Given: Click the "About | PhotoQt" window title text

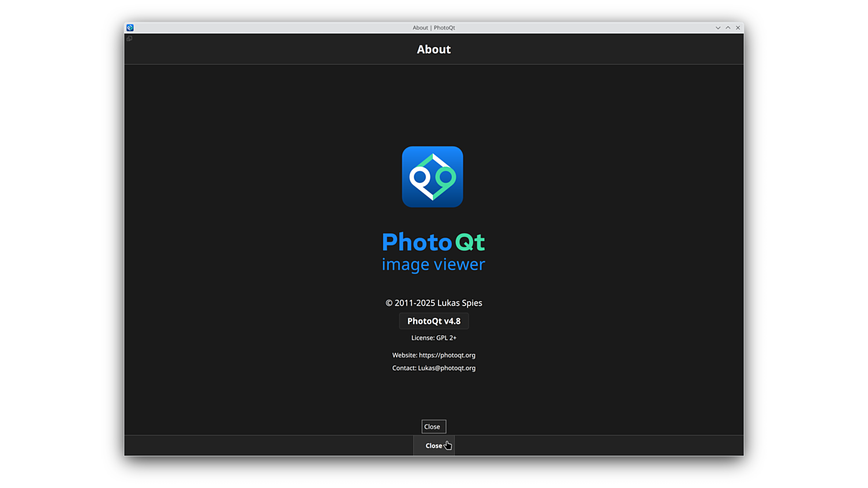Looking at the screenshot, I should (x=433, y=28).
